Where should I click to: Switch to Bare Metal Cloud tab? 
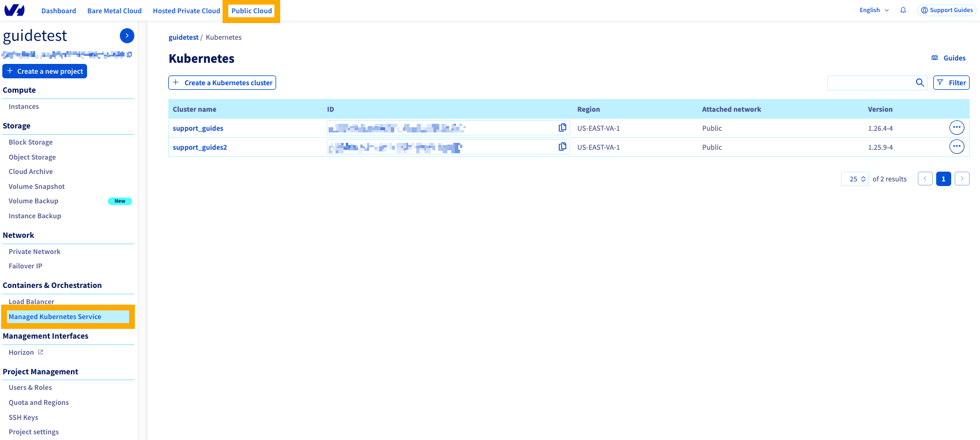click(x=114, y=11)
